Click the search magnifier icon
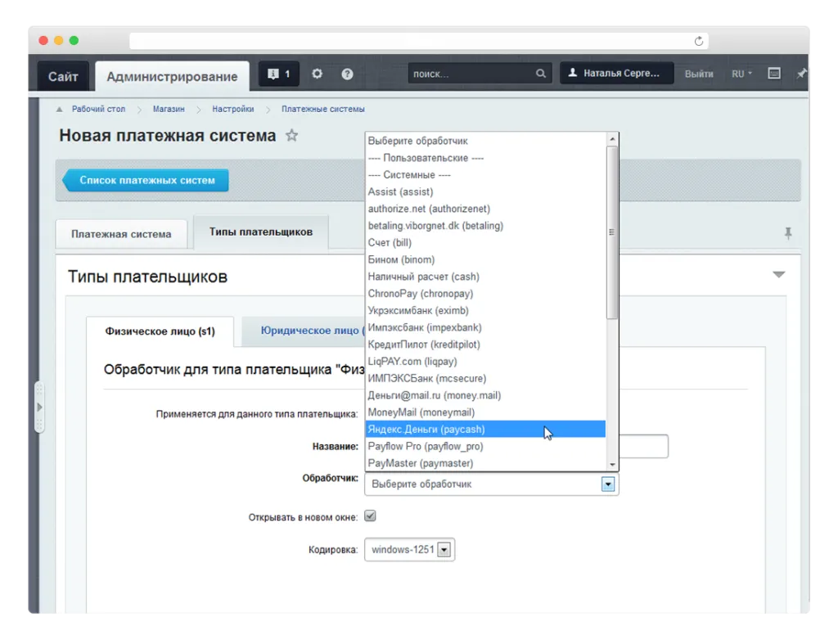This screenshot has width=838, height=644. point(541,74)
